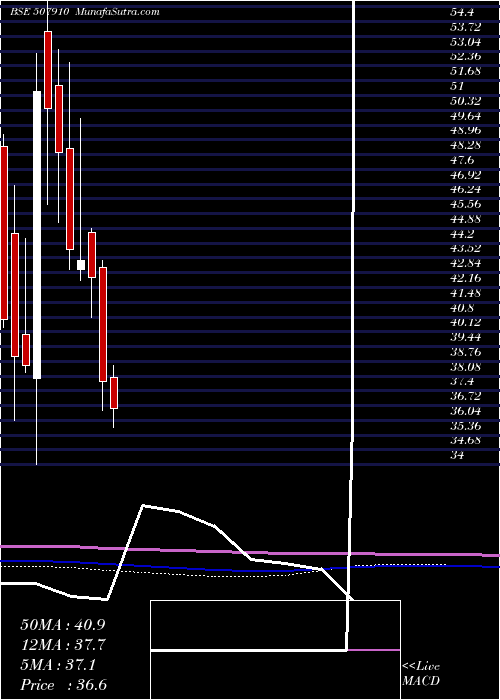Select the last red candlestick near 36.72
Viewport: 500px width, 700px height.
click(114, 393)
